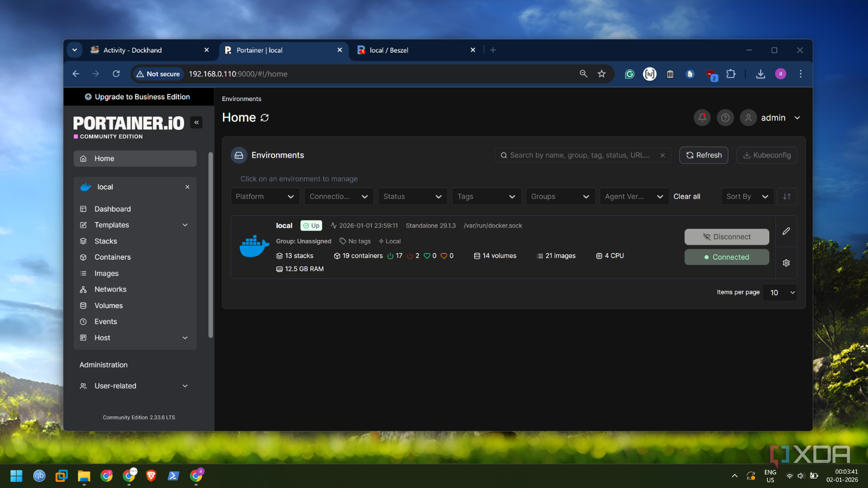Expand the Templates sidebar section
Viewport: 868px width, 488px height.
[x=135, y=225]
